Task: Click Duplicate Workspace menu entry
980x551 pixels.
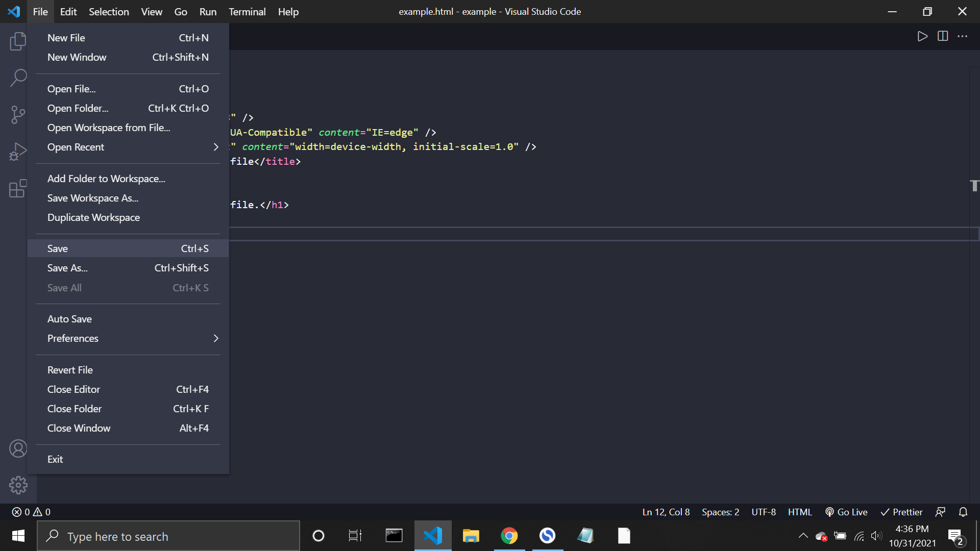Action: pos(93,217)
